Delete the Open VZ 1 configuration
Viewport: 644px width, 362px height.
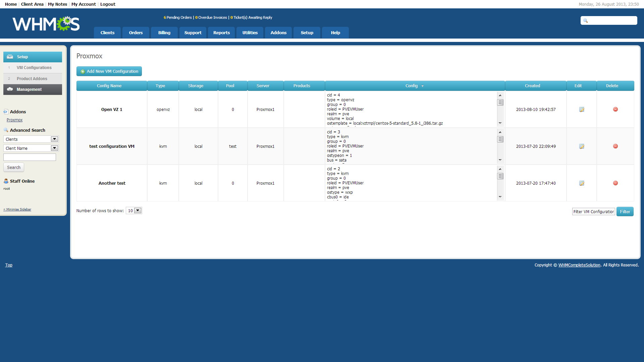(615, 109)
